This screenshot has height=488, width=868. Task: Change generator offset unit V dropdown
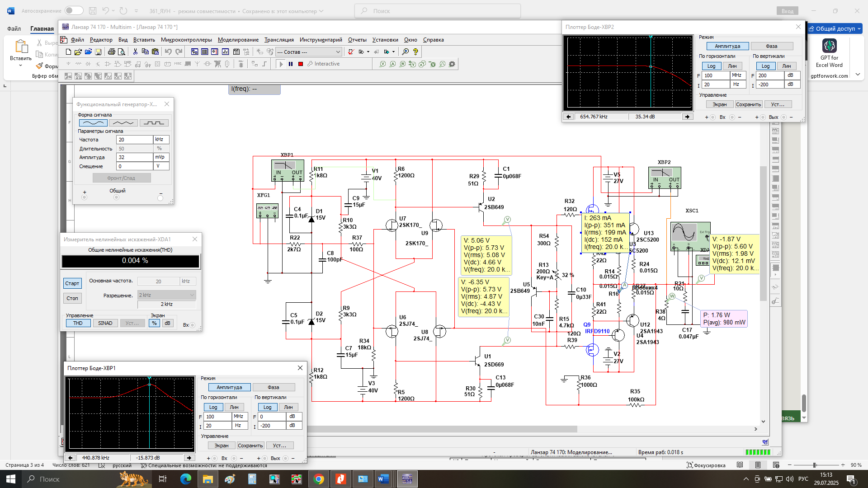coord(161,166)
